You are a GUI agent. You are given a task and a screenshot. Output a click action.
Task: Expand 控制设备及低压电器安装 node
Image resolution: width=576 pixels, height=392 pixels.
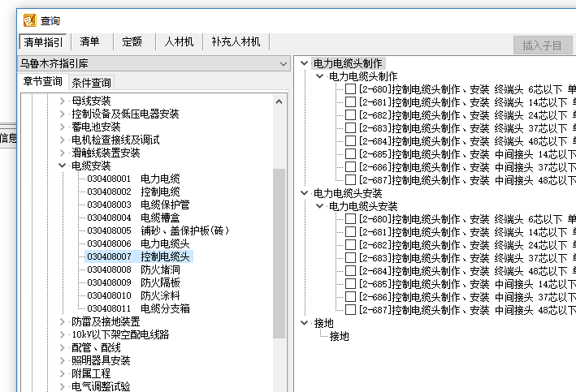pyautogui.click(x=62, y=114)
